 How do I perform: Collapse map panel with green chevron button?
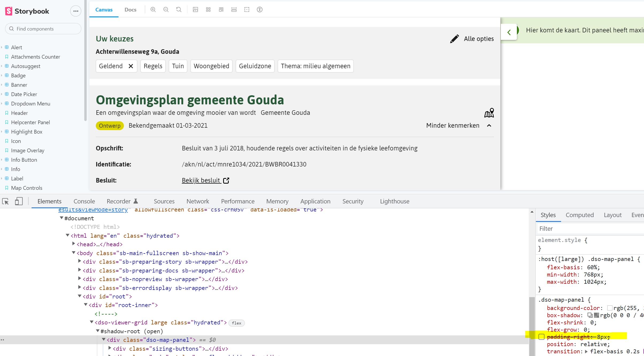[509, 32]
